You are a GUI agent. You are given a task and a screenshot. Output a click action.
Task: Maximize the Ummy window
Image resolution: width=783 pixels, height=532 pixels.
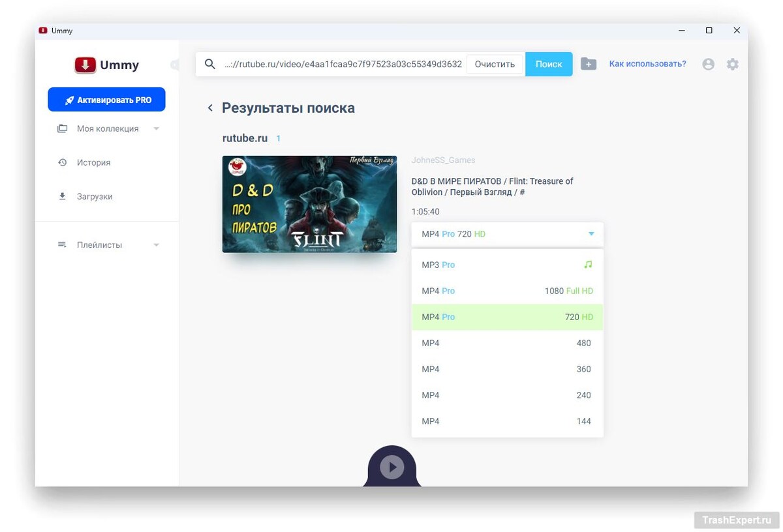click(709, 31)
